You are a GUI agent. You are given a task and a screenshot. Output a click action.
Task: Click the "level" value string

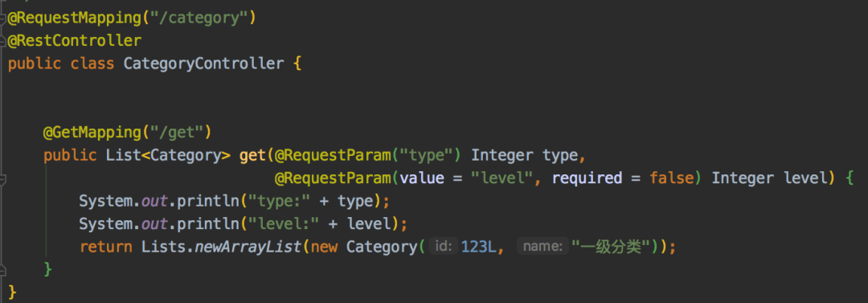502,178
